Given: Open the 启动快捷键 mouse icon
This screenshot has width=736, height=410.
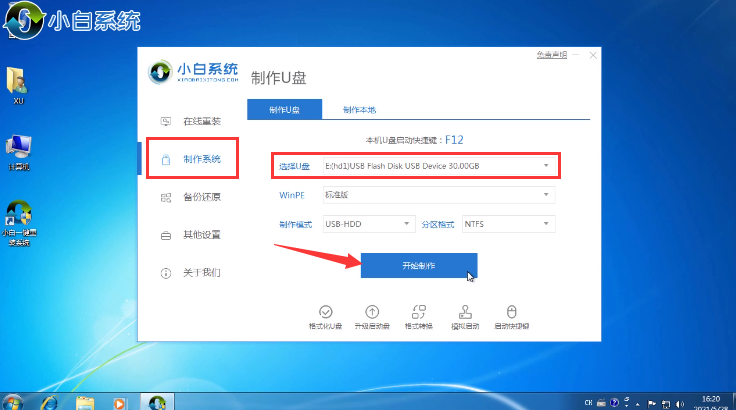Looking at the screenshot, I should pyautogui.click(x=512, y=312).
